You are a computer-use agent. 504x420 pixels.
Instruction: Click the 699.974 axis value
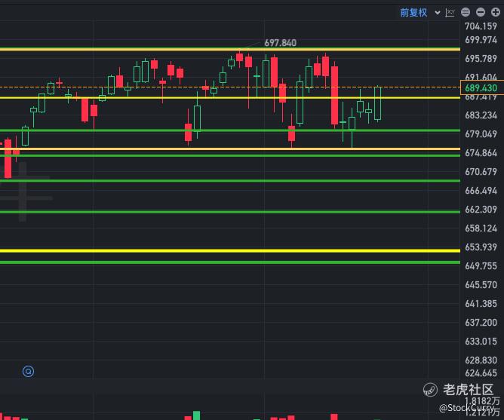click(481, 40)
